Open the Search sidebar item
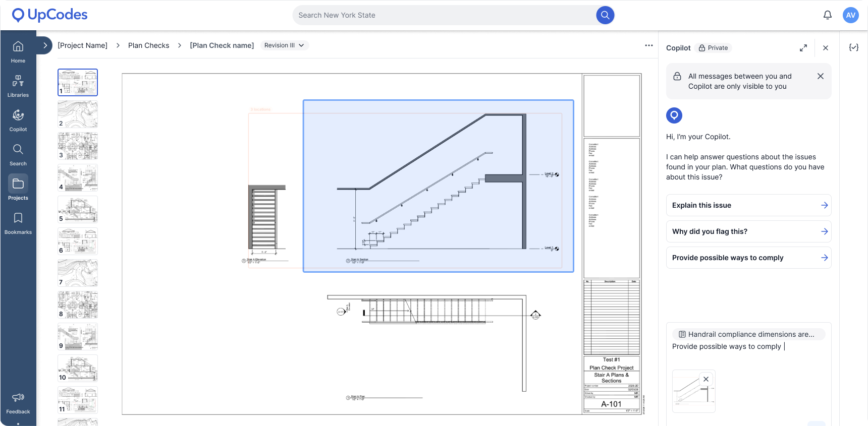 pos(18,155)
